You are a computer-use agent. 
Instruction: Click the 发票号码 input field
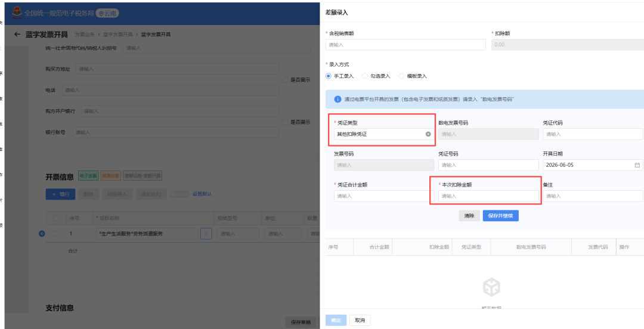tap(384, 165)
